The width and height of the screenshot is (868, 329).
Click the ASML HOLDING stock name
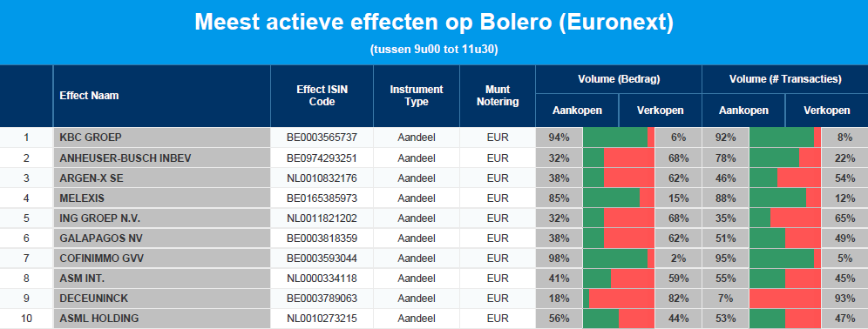[99, 318]
